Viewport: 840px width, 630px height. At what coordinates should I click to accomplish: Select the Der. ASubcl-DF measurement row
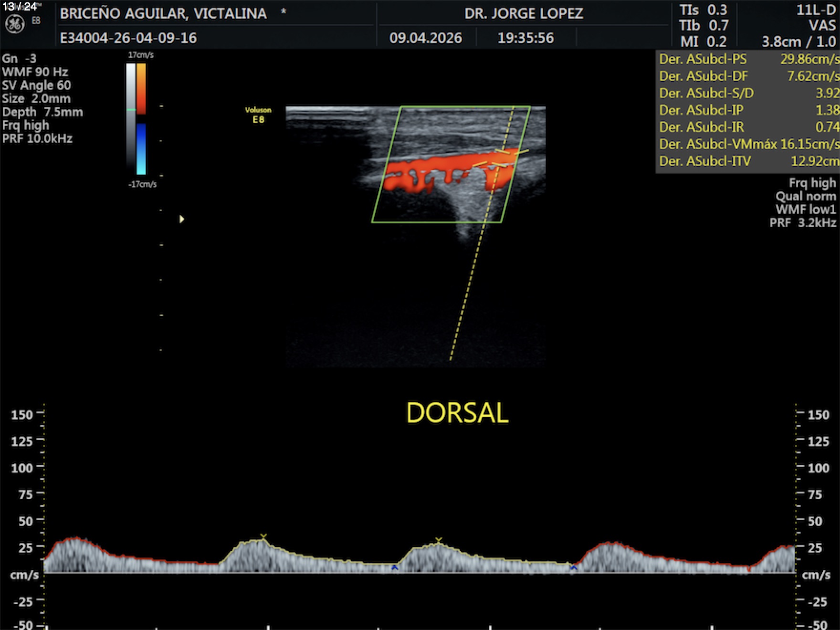747,76
